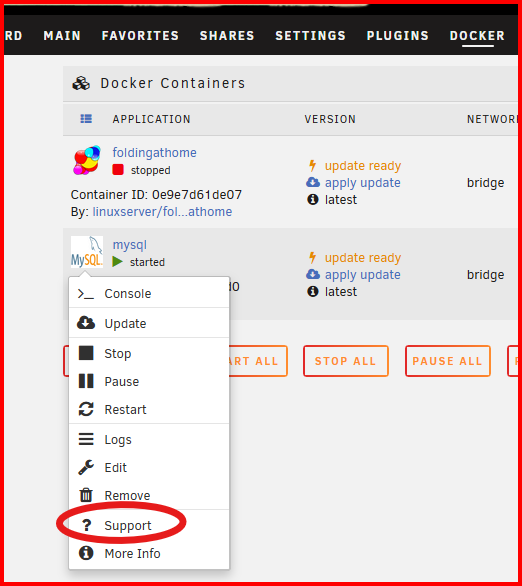This screenshot has height=586, width=522.
Task: Choose Console from the context menu
Action: click(x=149, y=293)
